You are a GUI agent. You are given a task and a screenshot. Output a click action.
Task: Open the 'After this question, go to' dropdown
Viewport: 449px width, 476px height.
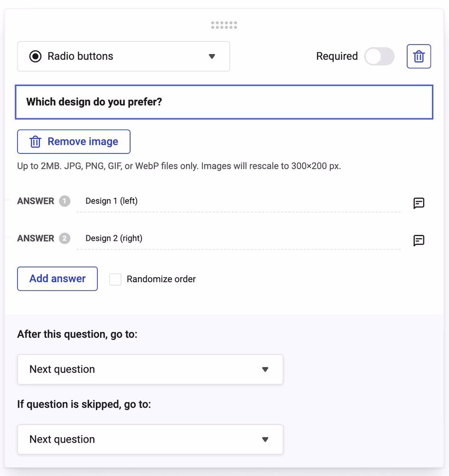pyautogui.click(x=150, y=369)
